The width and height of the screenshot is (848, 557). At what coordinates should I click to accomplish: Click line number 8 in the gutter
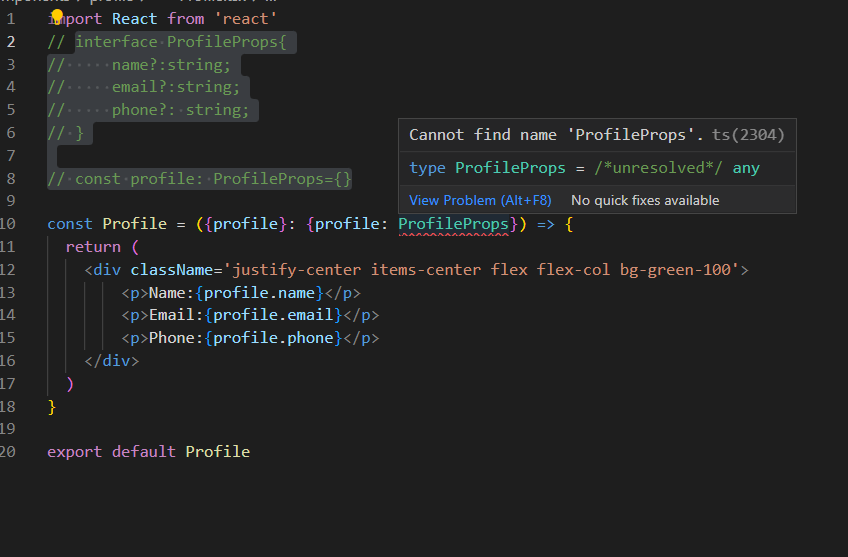point(11,178)
